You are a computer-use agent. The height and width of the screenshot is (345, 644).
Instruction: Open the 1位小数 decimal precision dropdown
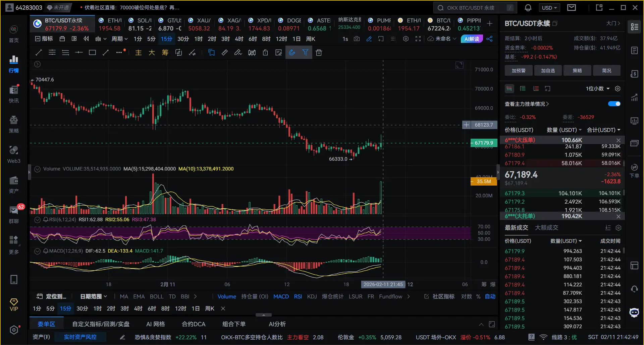click(x=598, y=89)
